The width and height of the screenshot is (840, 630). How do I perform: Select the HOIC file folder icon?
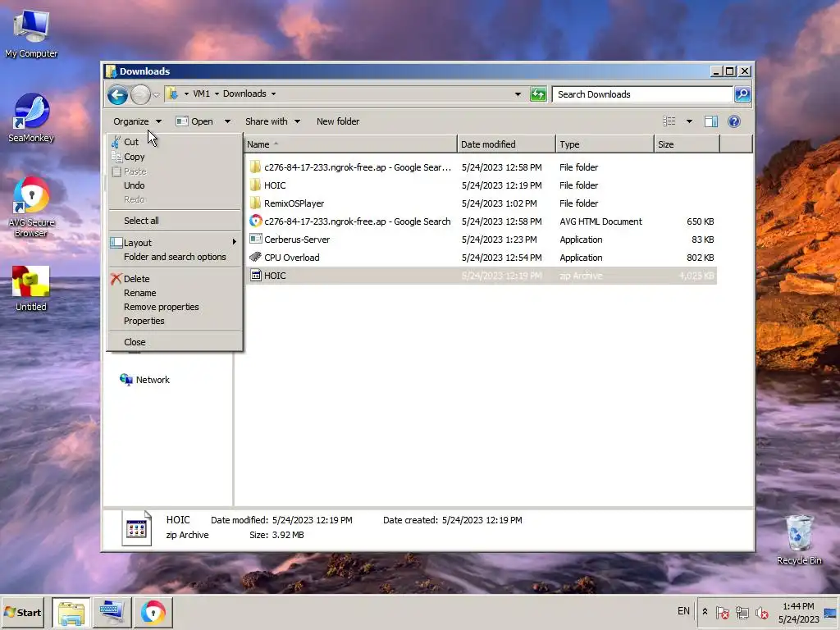click(x=256, y=185)
